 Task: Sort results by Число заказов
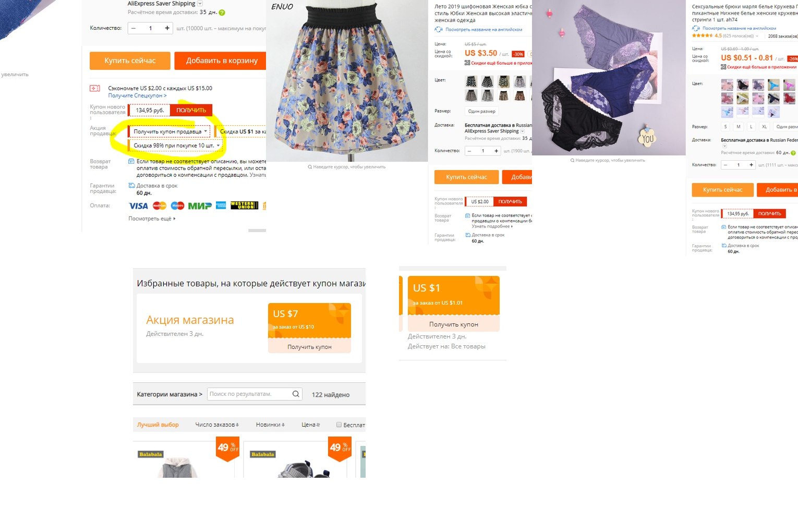coord(217,425)
